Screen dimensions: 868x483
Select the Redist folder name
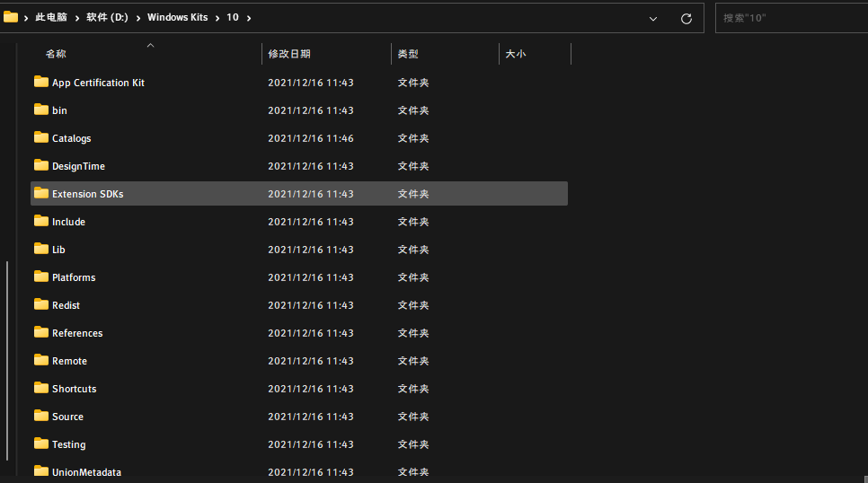point(66,305)
